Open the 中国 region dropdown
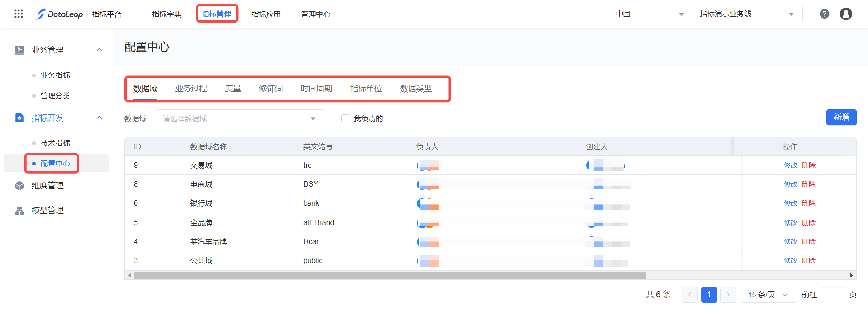868x315 pixels. click(x=650, y=14)
